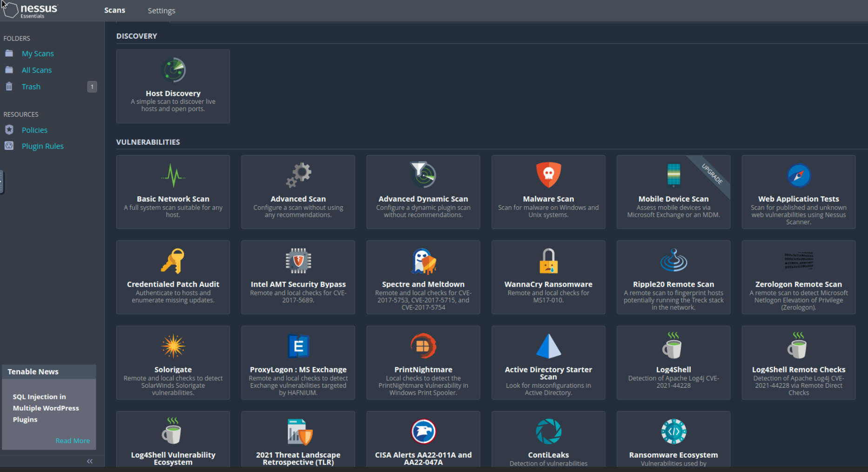Open the PrintNightmare template icon
Image resolution: width=868 pixels, height=472 pixels.
point(423,346)
